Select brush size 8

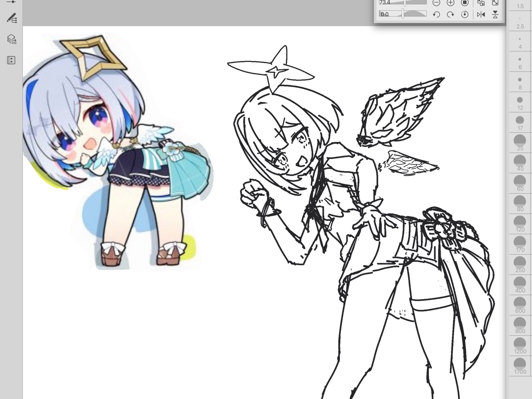(520, 82)
